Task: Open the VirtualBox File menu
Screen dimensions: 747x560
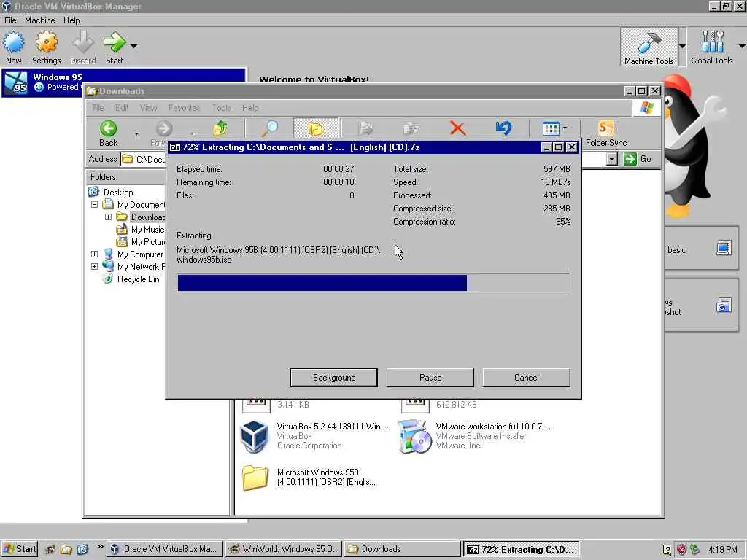Action: click(x=10, y=20)
